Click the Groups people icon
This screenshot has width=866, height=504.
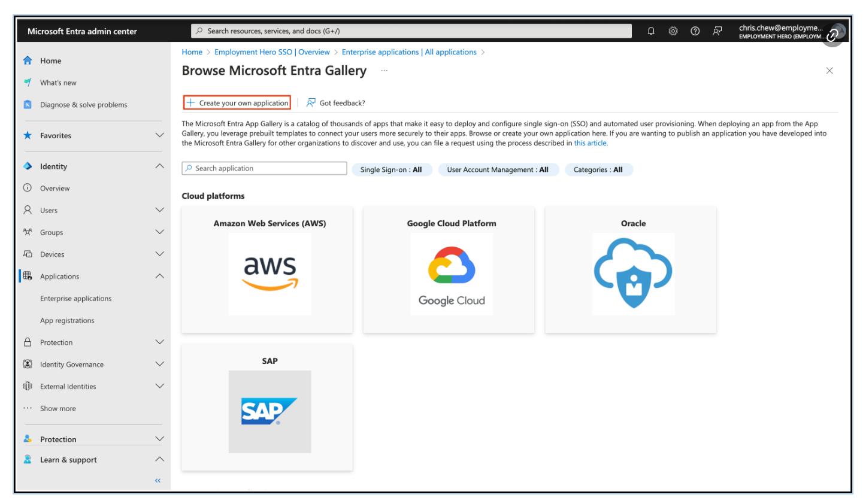click(28, 232)
